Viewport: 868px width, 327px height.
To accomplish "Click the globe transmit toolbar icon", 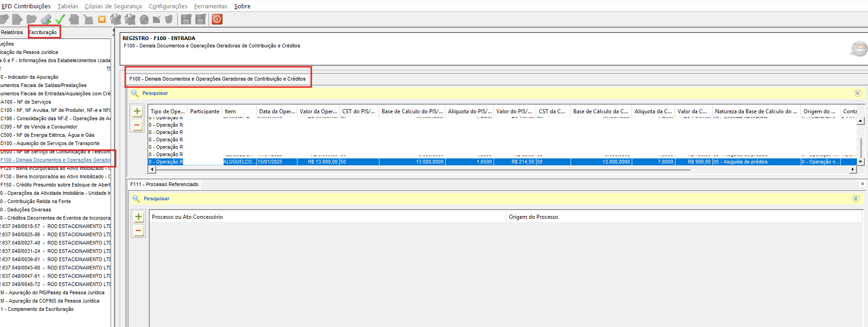I will coord(144,19).
